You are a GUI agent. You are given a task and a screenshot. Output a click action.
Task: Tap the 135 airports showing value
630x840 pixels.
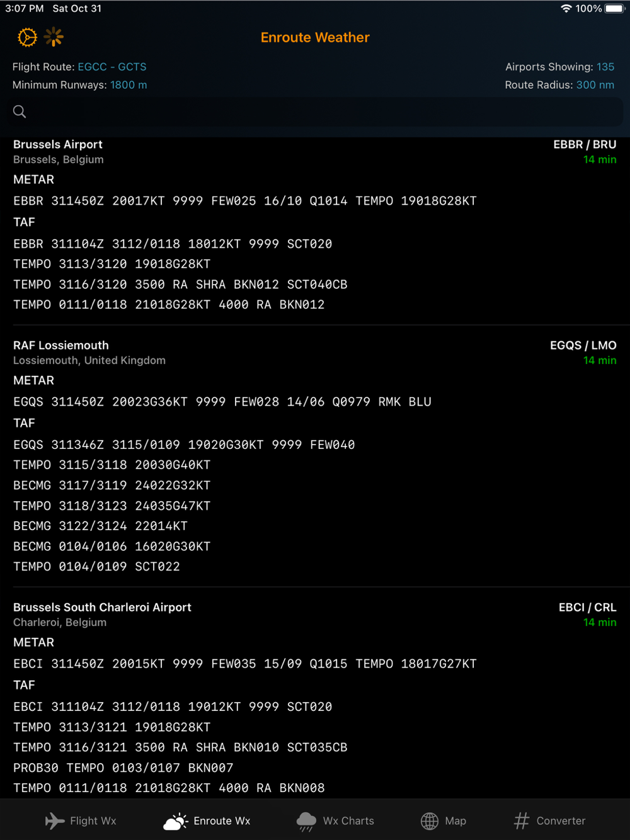pos(605,67)
